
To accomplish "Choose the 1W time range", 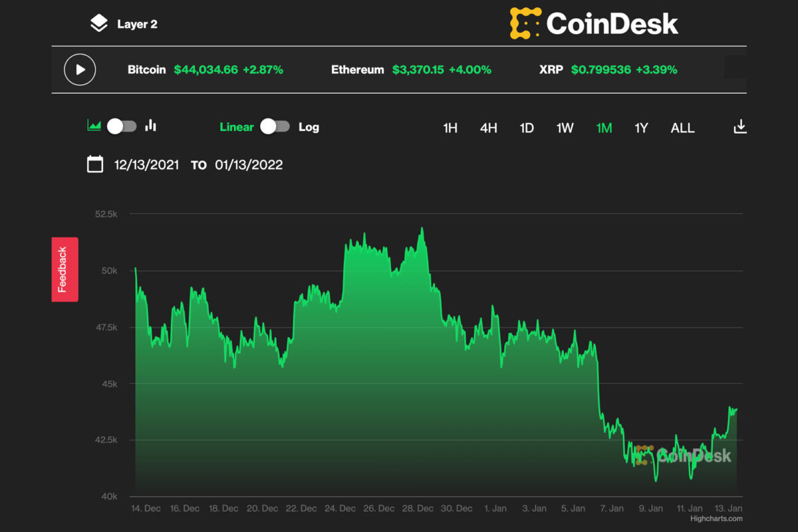I will [x=565, y=128].
